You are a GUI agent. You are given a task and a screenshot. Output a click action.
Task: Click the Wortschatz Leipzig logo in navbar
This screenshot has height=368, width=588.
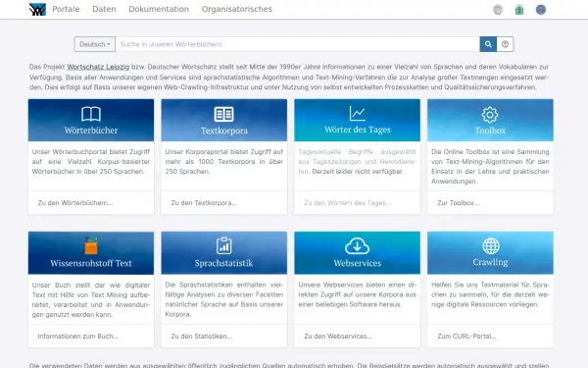pos(37,10)
